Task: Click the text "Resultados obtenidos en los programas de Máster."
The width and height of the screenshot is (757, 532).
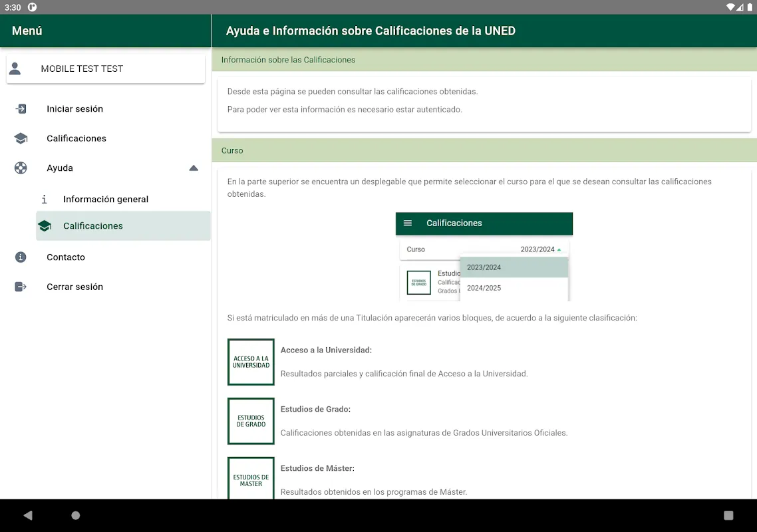Action: (x=374, y=492)
